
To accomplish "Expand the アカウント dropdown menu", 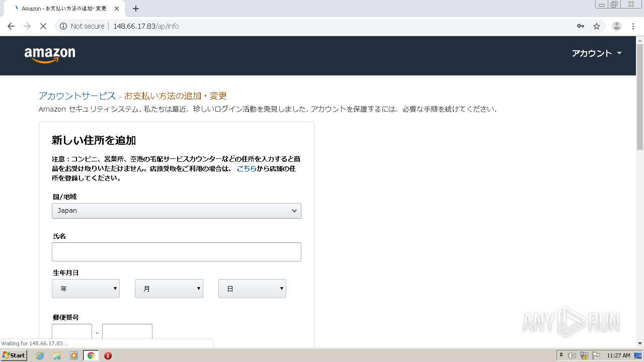I will [597, 53].
